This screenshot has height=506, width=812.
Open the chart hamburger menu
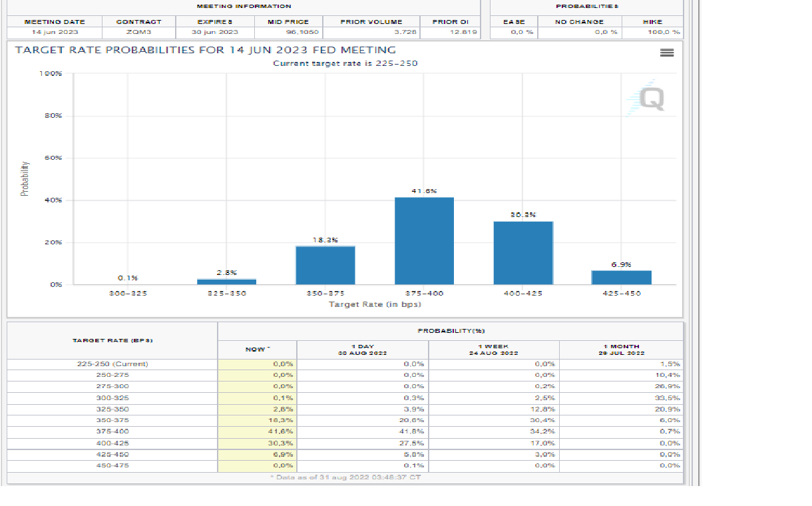pos(667,53)
